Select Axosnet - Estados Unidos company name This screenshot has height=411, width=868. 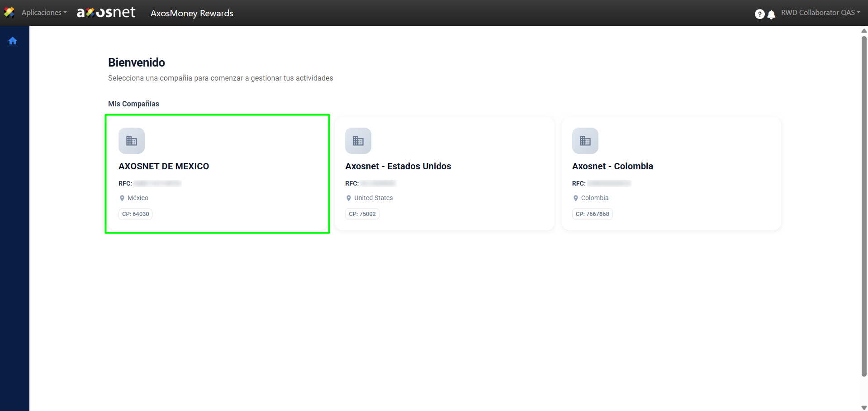(398, 166)
